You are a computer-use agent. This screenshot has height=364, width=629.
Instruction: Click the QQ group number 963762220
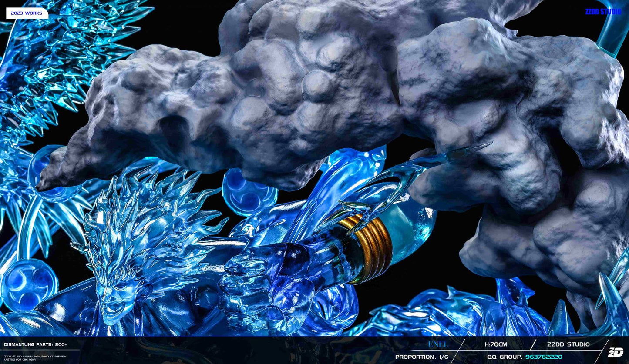coord(543,357)
